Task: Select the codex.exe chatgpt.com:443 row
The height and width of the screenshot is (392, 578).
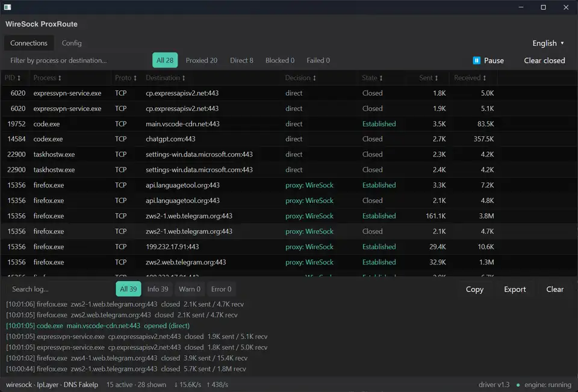Action: pyautogui.click(x=289, y=139)
